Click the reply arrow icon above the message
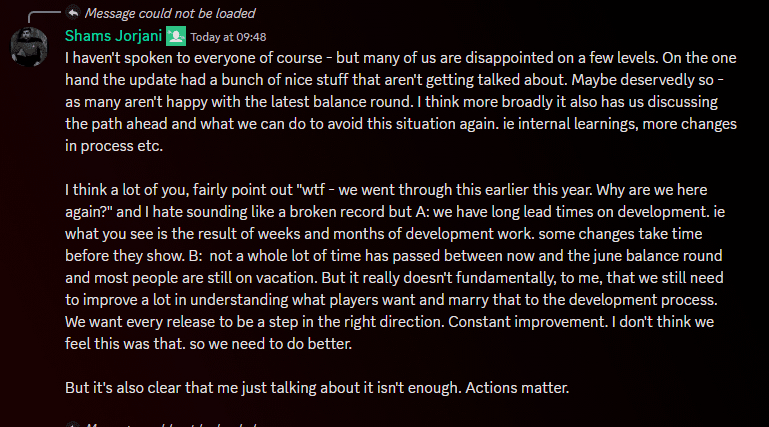The image size is (769, 427). click(x=73, y=13)
